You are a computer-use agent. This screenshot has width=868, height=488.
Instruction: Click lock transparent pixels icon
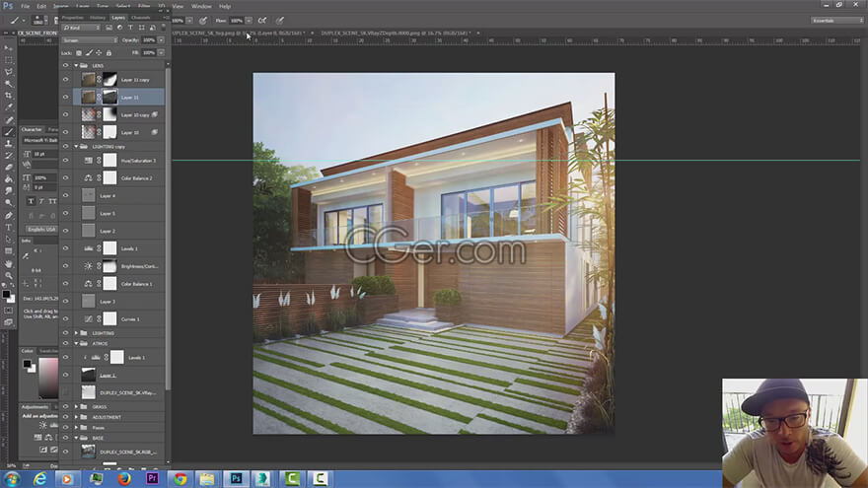click(x=79, y=53)
